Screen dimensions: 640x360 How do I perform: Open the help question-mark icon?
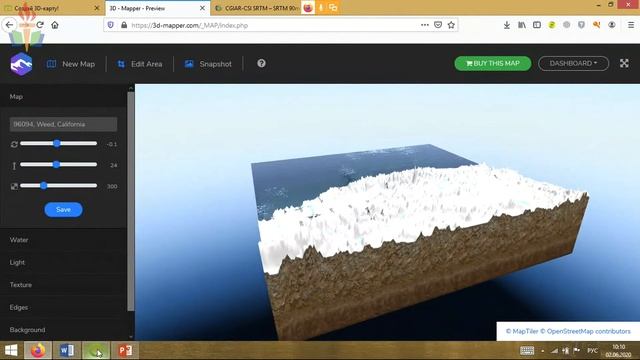coord(262,63)
